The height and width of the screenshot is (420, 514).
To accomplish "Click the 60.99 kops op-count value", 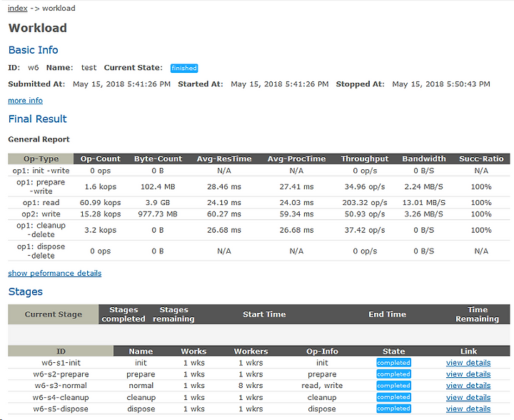I will click(x=101, y=203).
